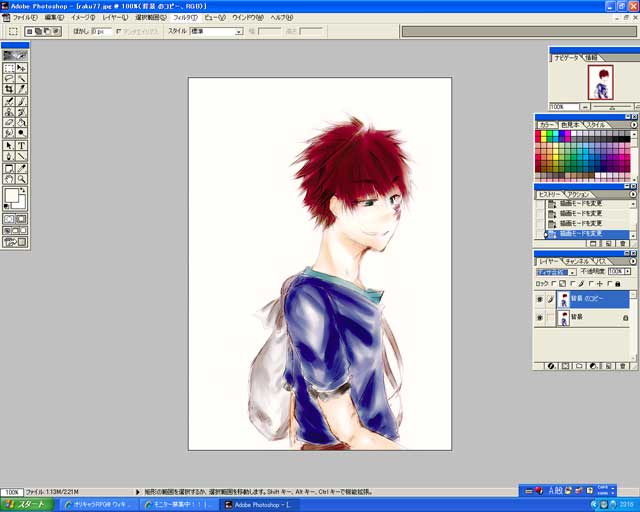Select the Magic Wand tool
Screen dimensions: 640x512
point(21,78)
